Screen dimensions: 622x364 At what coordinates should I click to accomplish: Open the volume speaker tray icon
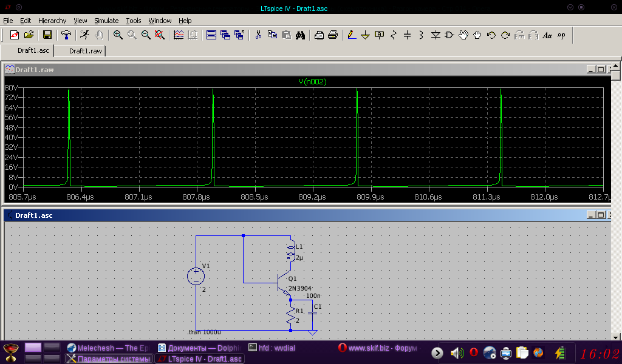457,352
